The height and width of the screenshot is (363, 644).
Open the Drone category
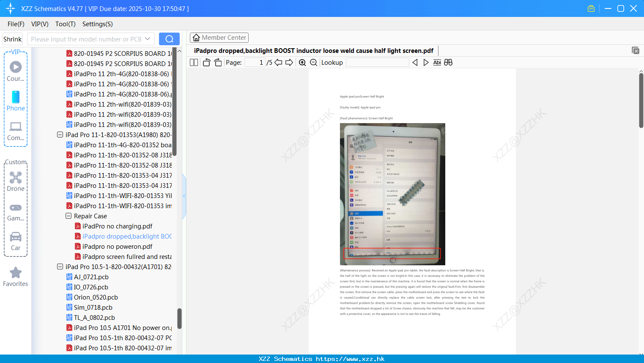tap(16, 181)
